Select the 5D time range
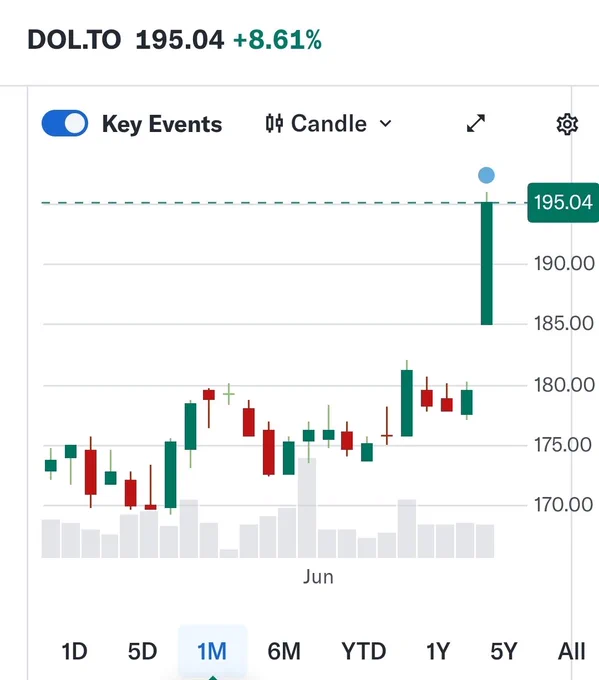Image resolution: width=599 pixels, height=680 pixels. tap(142, 651)
